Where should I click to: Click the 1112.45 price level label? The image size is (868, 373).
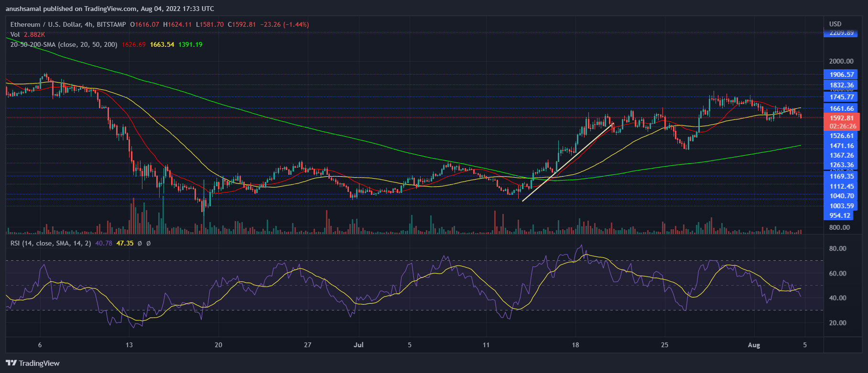pyautogui.click(x=840, y=186)
